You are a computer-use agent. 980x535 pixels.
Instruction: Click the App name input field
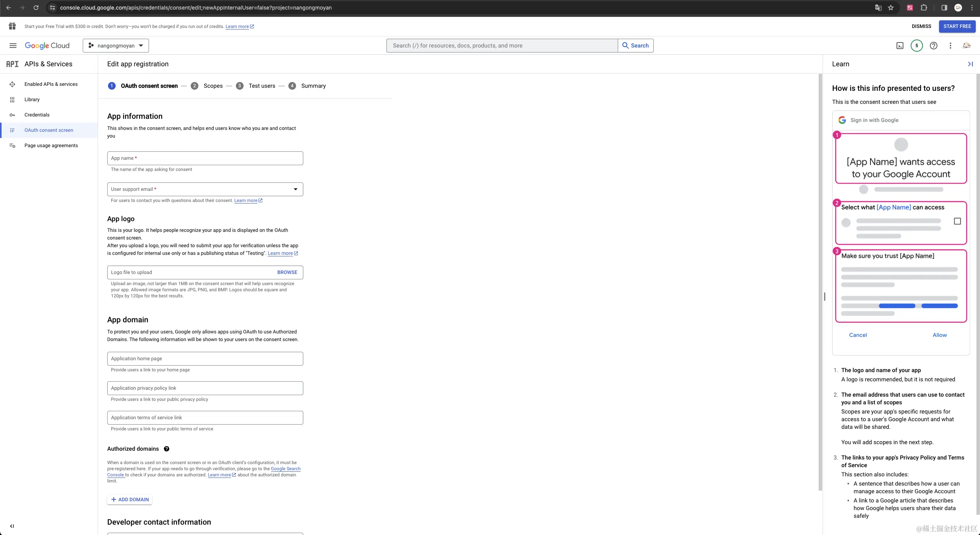coord(205,158)
